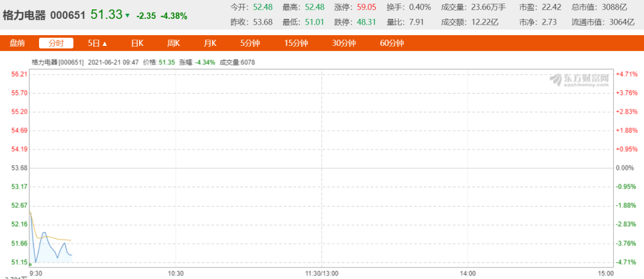This screenshot has height=279, width=644.
Task: Select the 60分钟 interval tab
Action: click(392, 43)
